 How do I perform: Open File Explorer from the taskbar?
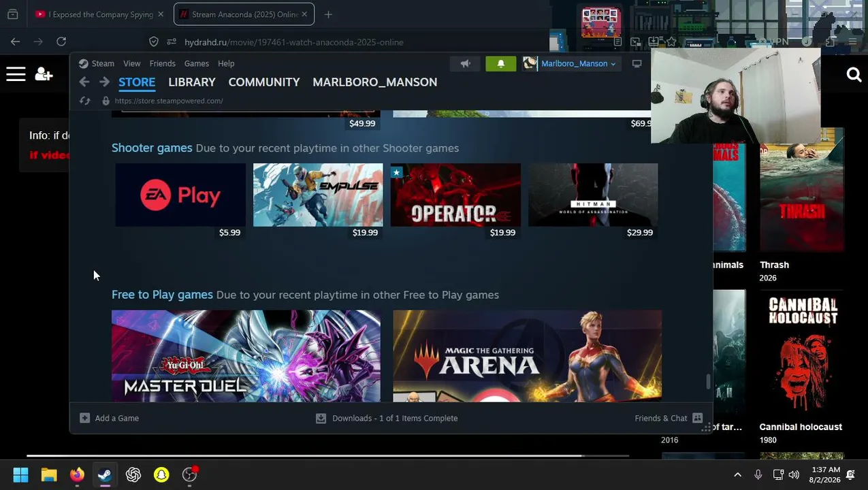click(x=49, y=475)
